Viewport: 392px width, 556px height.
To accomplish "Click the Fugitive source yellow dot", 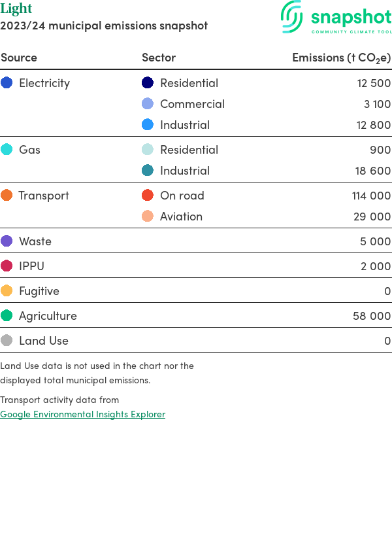I will 7,291.
